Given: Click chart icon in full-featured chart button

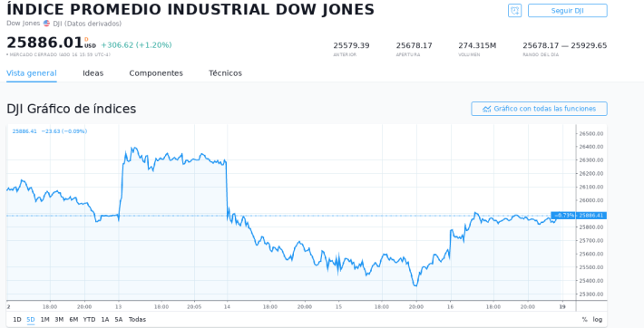Looking at the screenshot, I should pyautogui.click(x=487, y=109).
